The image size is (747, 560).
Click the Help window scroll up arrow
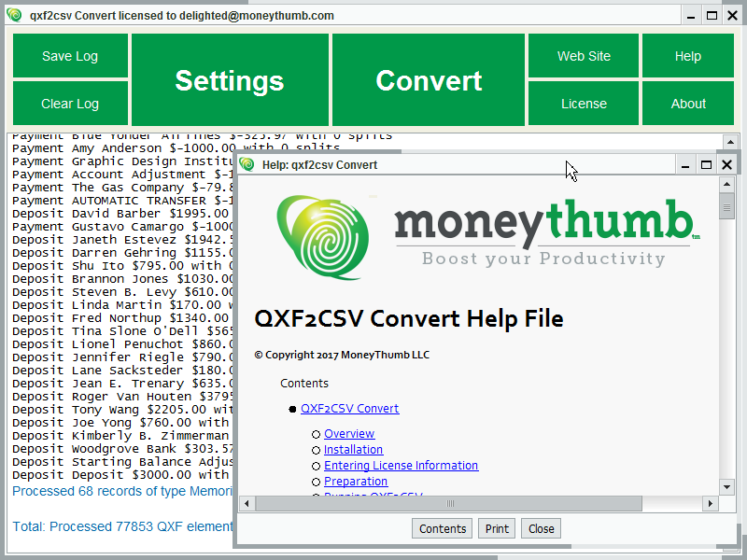tap(726, 184)
